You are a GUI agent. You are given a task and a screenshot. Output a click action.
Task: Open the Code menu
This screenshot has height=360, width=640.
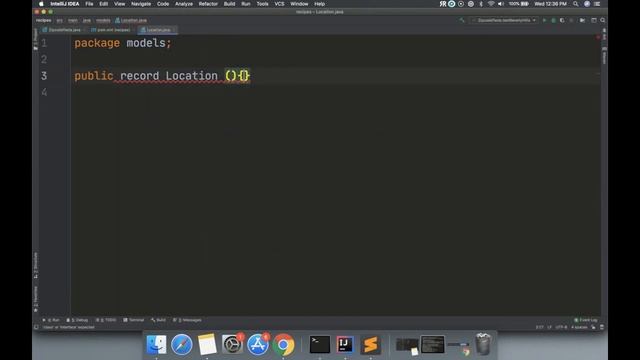pyautogui.click(x=163, y=4)
